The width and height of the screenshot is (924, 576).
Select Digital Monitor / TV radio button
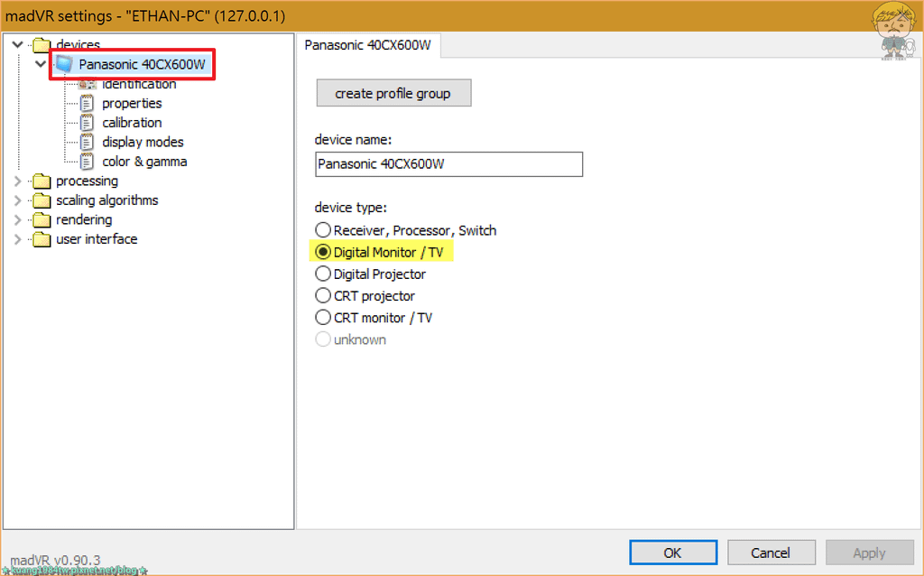click(323, 252)
